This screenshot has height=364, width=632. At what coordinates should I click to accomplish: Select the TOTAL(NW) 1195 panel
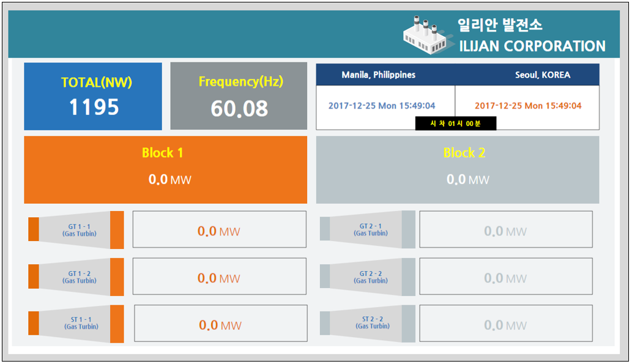click(93, 96)
